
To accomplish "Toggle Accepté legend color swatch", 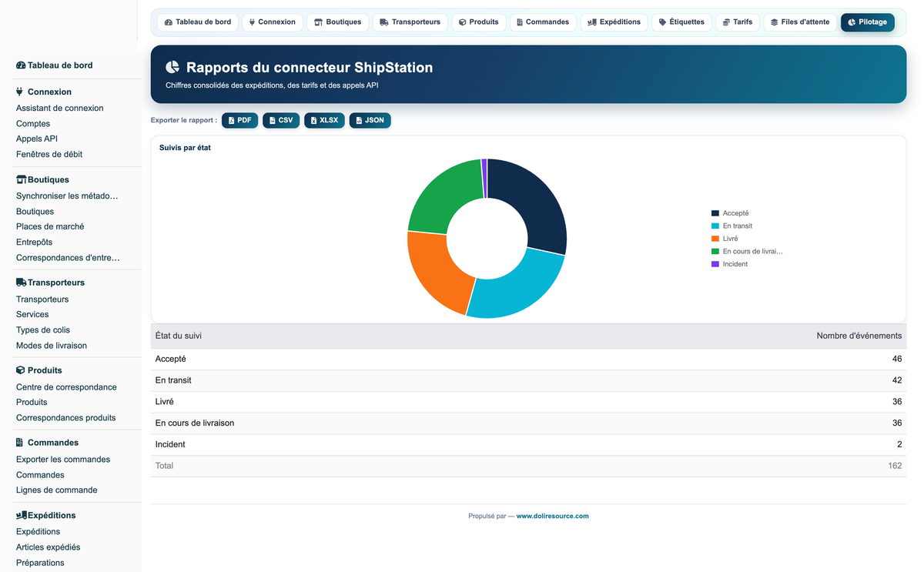I will [x=715, y=213].
